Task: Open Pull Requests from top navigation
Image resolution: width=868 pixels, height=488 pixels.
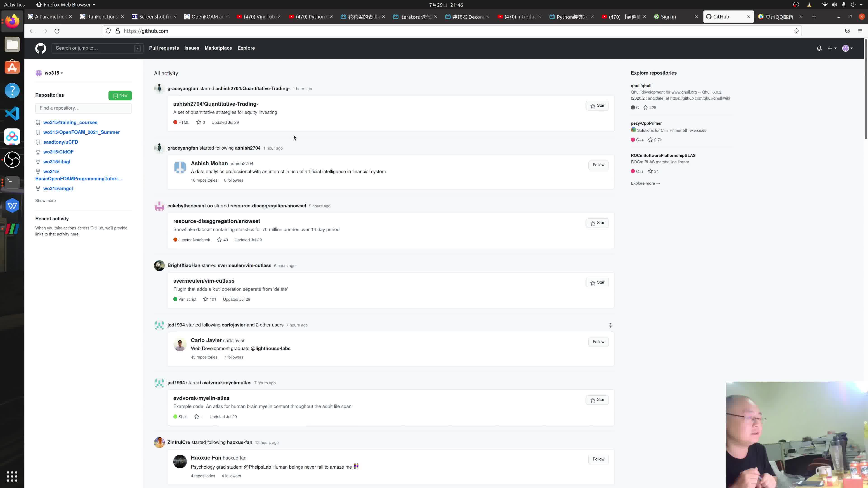Action: coord(164,48)
